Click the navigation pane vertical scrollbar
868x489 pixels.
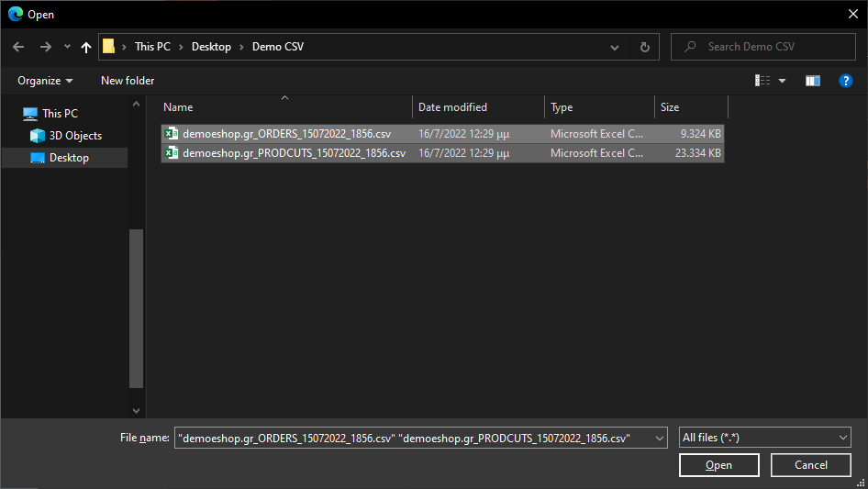(x=136, y=307)
